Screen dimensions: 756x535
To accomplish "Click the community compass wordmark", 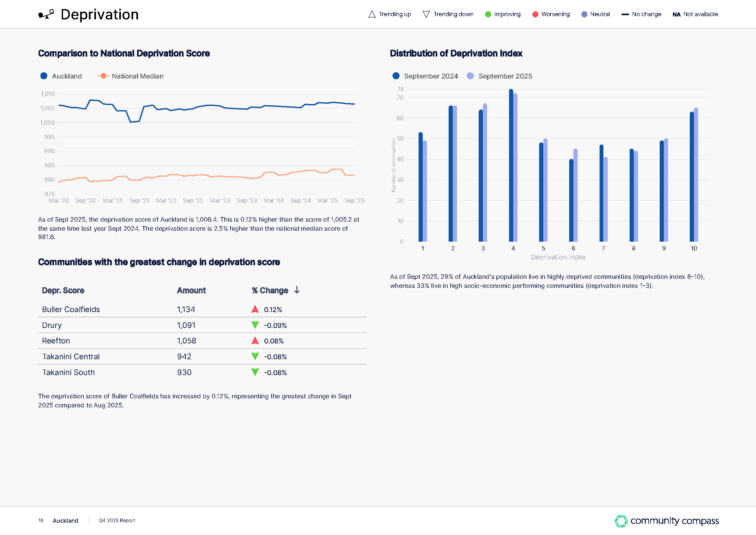I will click(x=674, y=521).
